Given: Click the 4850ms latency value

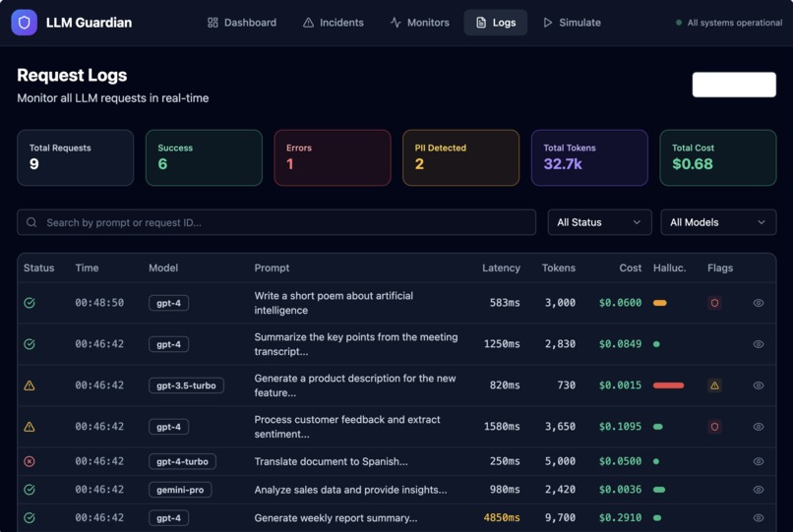Looking at the screenshot, I should point(502,518).
